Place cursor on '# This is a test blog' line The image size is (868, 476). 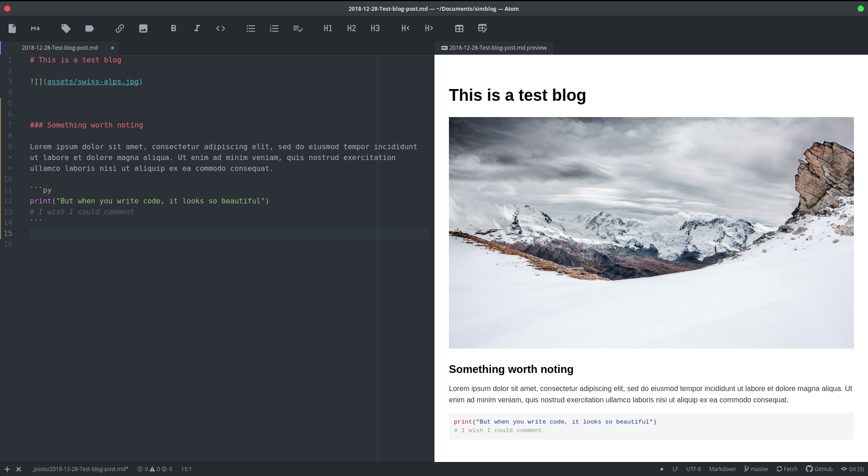[75, 60]
